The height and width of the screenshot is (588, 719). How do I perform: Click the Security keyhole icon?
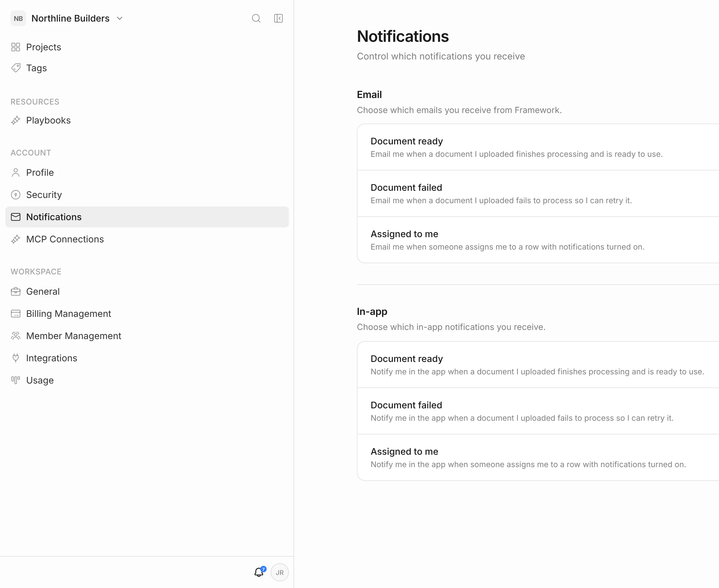coord(16,195)
